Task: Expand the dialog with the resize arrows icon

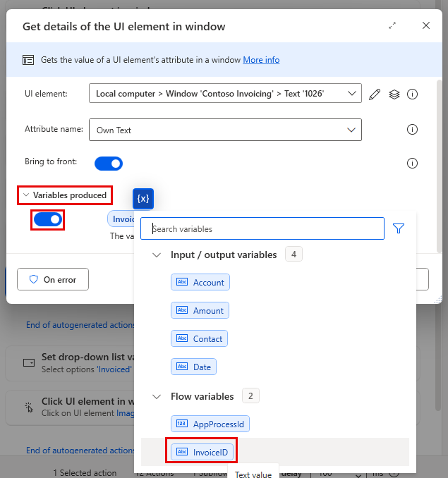Action: pyautogui.click(x=392, y=25)
